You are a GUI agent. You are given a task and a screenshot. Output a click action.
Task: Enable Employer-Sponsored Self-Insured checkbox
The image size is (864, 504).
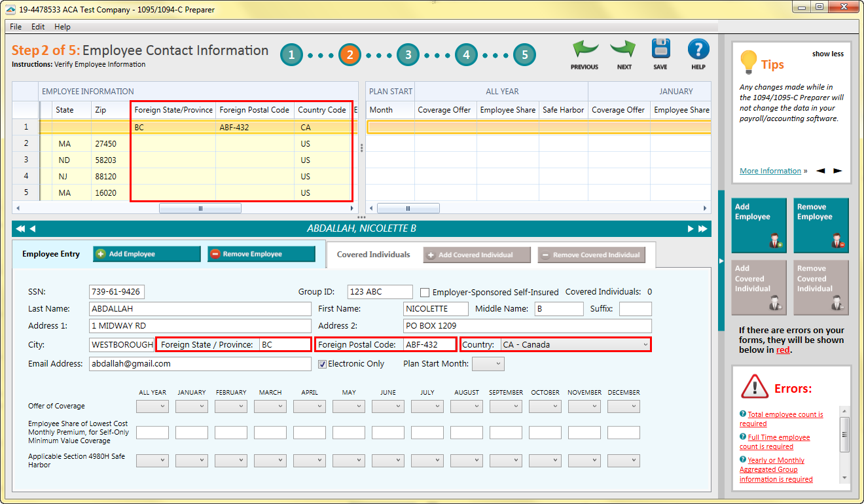[x=424, y=292]
